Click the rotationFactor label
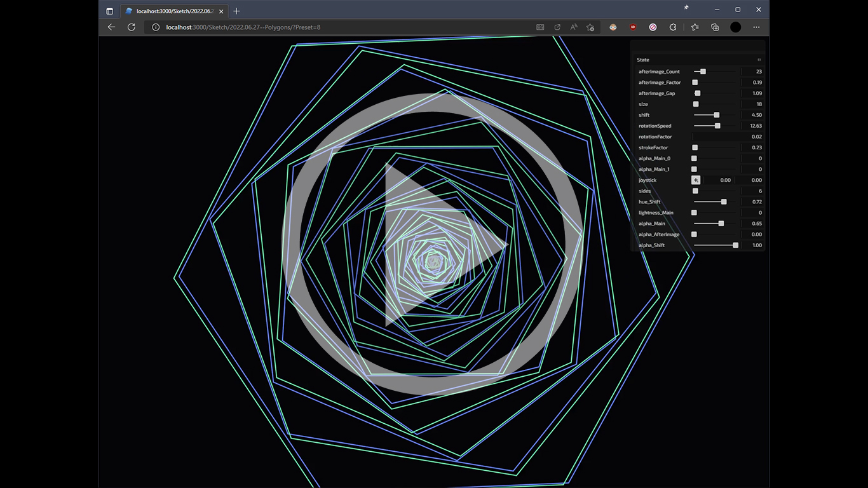Image resolution: width=868 pixels, height=488 pixels. (x=655, y=137)
